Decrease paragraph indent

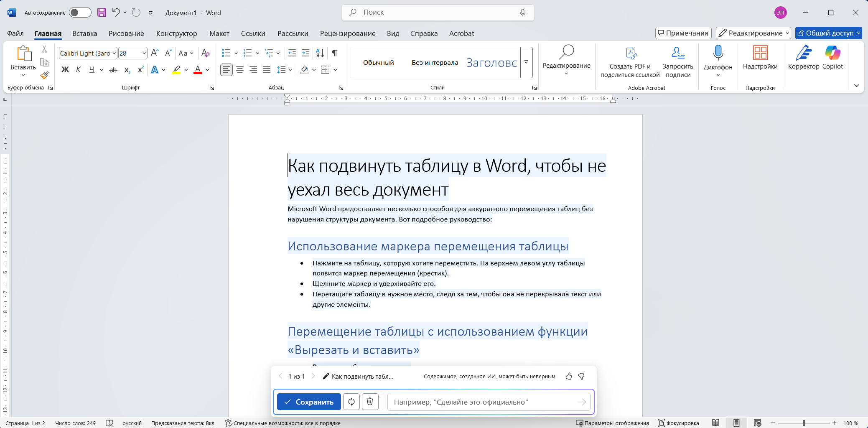coord(292,53)
